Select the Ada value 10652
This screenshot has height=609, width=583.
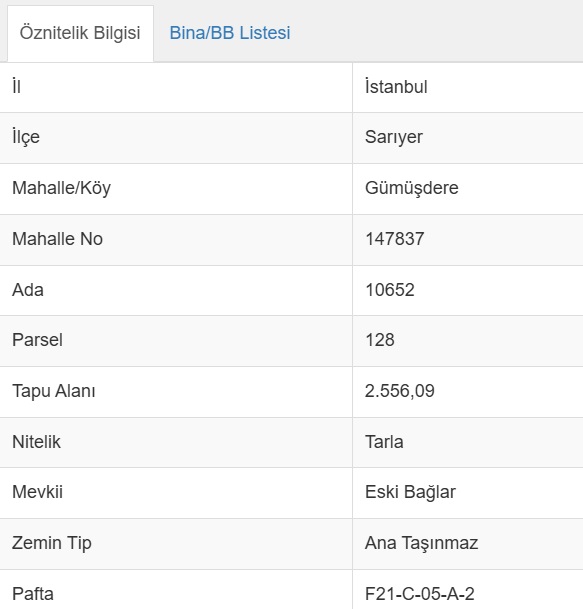390,290
